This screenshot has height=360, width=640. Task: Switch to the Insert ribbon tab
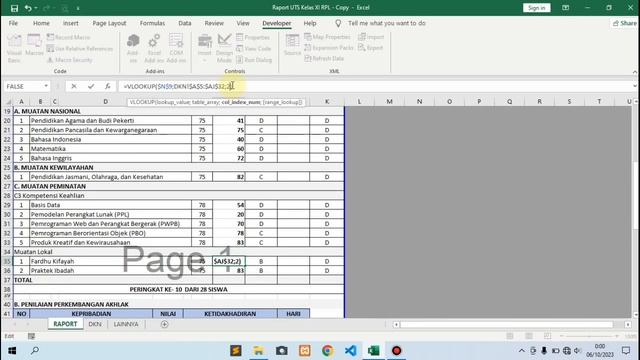click(x=71, y=23)
